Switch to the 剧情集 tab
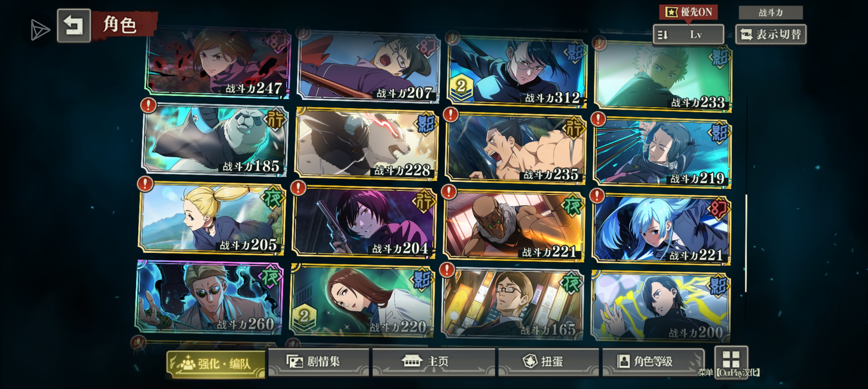 click(x=318, y=362)
